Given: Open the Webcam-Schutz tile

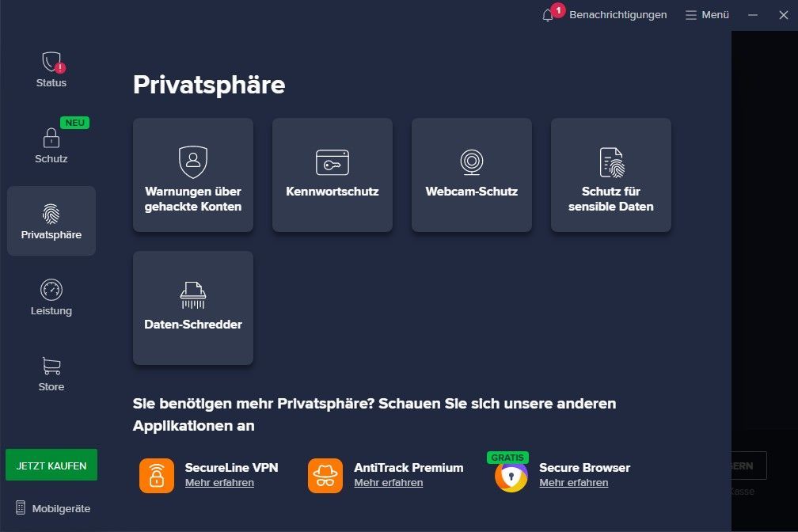Looking at the screenshot, I should coord(472,175).
